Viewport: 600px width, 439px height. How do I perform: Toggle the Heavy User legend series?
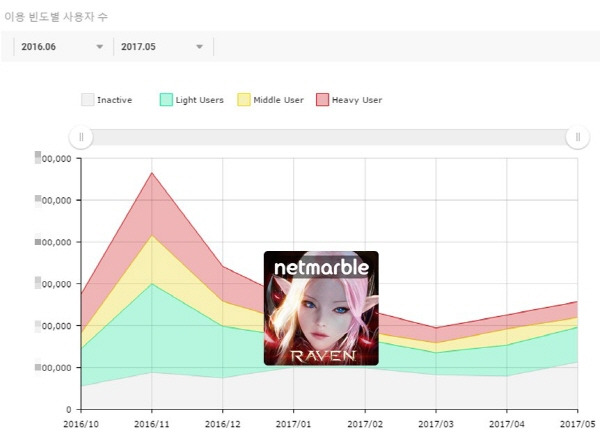tap(349, 100)
